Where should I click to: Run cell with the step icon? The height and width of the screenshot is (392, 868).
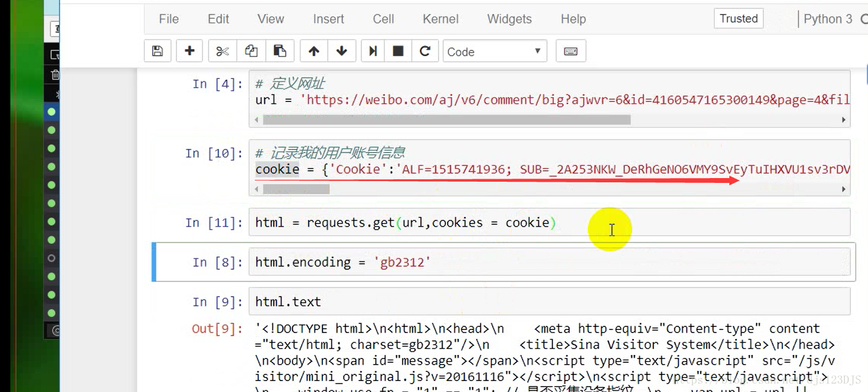(372, 51)
